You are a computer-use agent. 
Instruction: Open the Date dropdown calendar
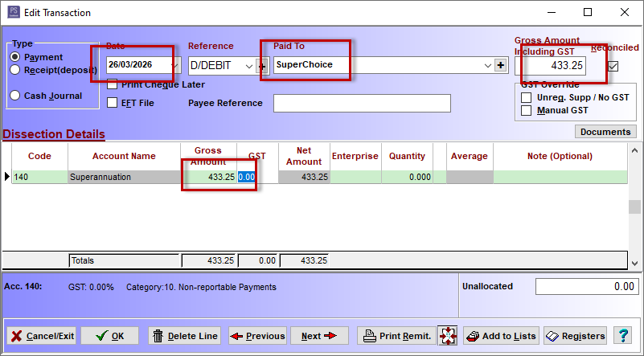pos(174,65)
